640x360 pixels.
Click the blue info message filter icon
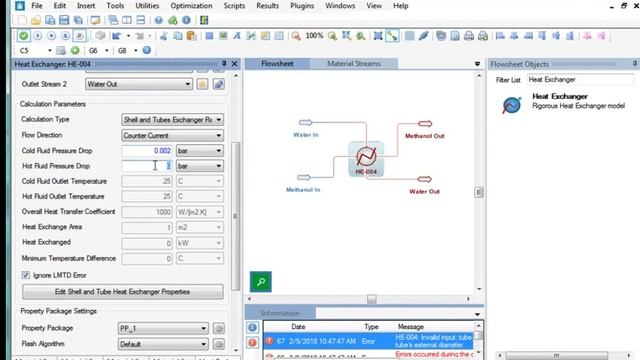coord(252,327)
